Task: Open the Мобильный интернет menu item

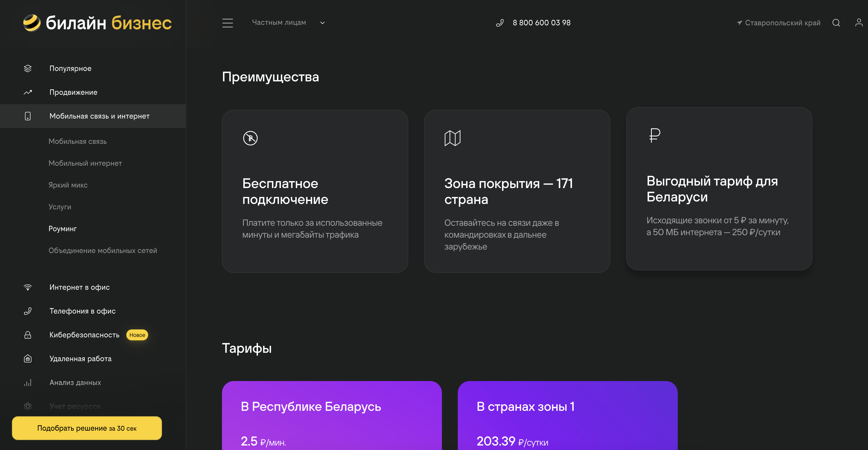Action: [85, 163]
